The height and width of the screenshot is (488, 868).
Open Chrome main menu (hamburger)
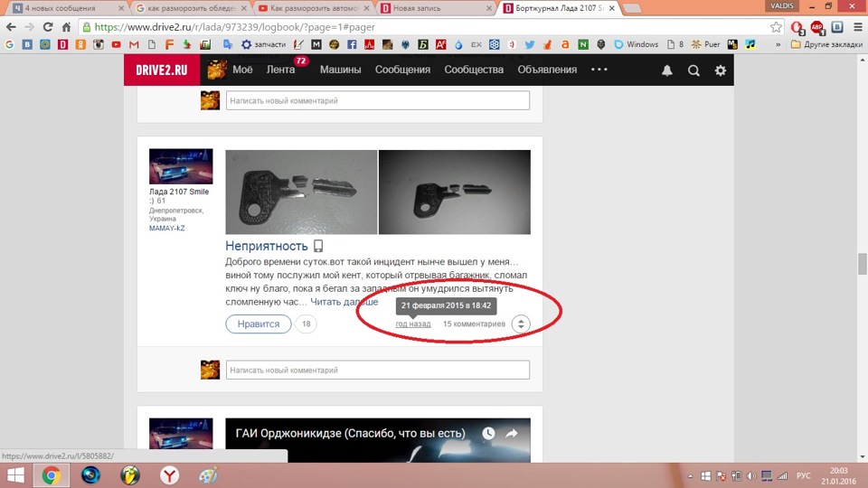tap(857, 26)
